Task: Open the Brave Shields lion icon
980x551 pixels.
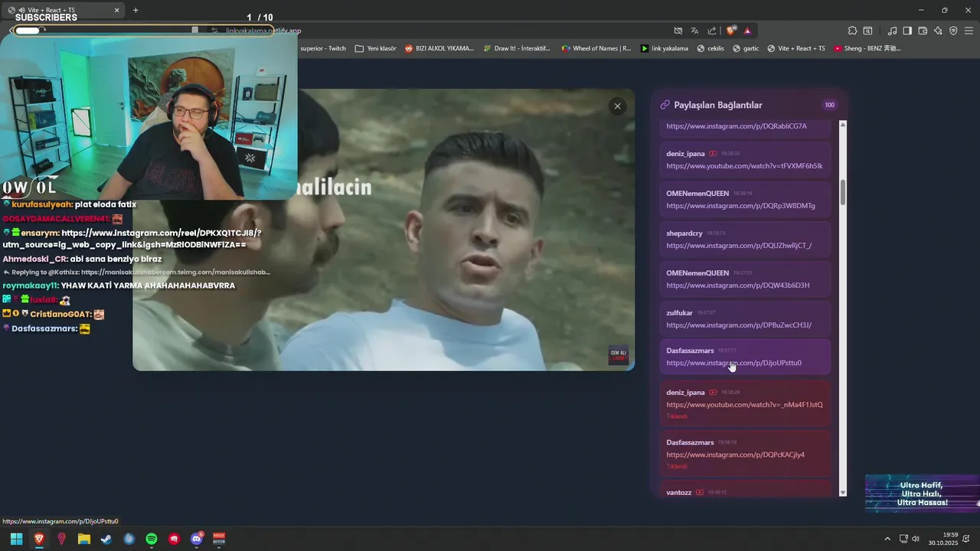Action: pos(731,31)
